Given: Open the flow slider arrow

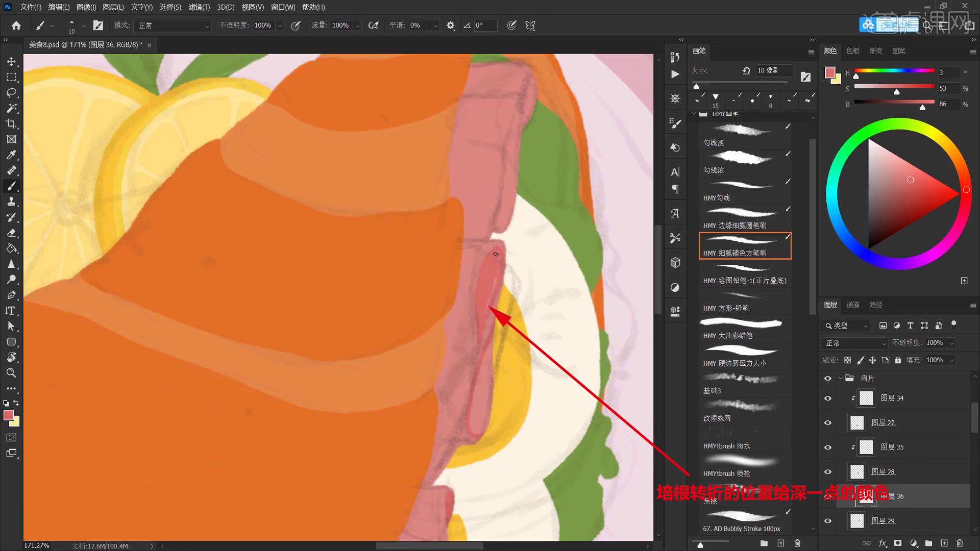Looking at the screenshot, I should [358, 26].
